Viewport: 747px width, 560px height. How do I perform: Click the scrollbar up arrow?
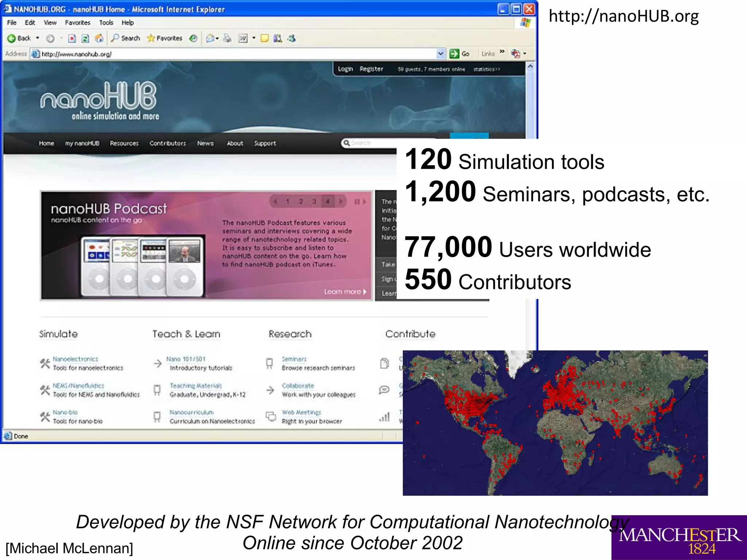pos(530,66)
